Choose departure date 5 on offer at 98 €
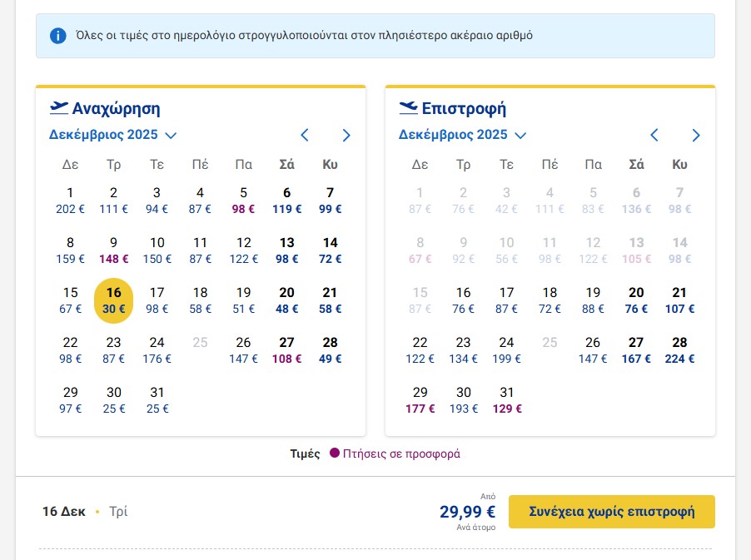751x560 pixels. (243, 201)
